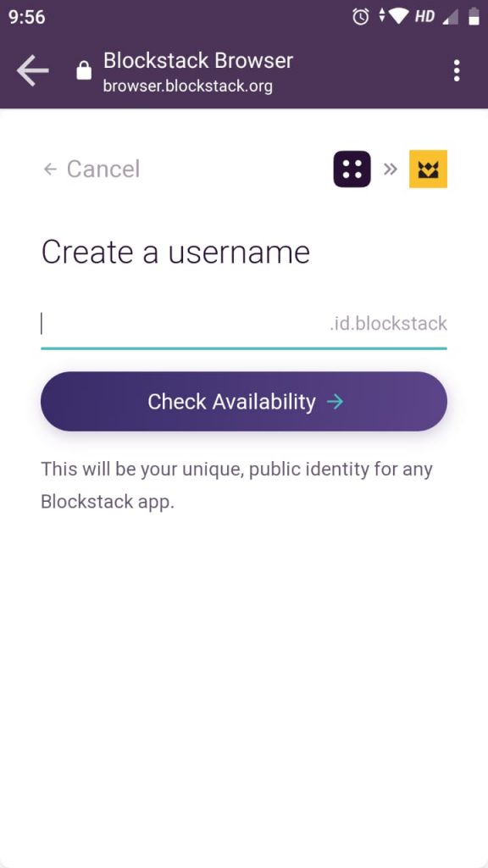Click the double chevron between app icons

tap(390, 169)
